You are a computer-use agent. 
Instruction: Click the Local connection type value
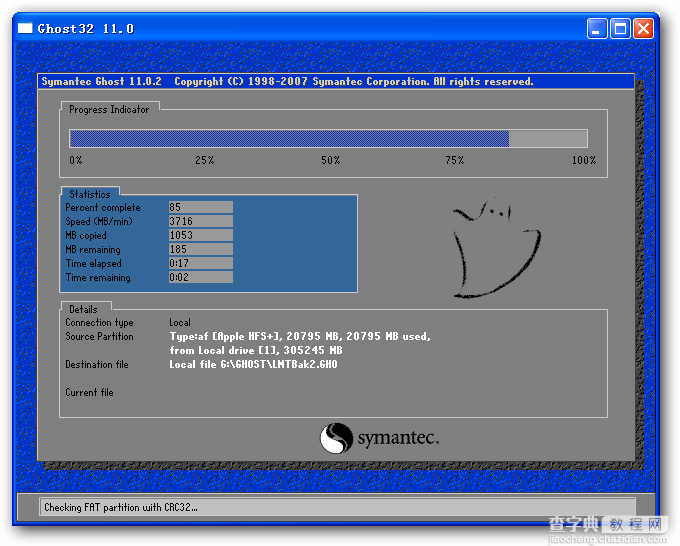pyautogui.click(x=180, y=322)
